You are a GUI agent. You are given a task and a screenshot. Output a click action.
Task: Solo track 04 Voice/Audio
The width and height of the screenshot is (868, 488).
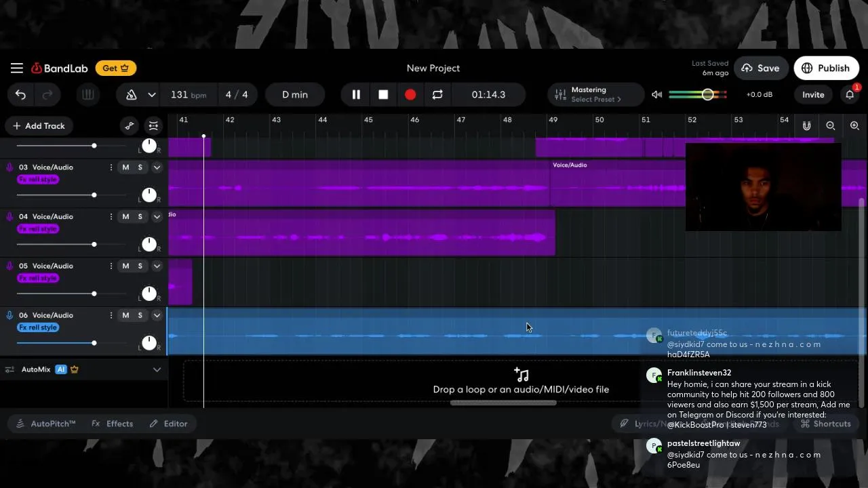point(140,217)
